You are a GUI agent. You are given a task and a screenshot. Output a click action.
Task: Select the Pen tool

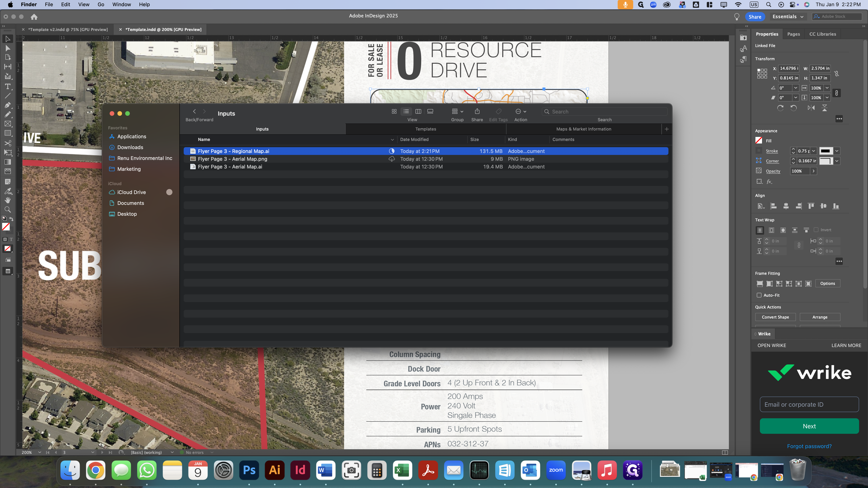pos(8,105)
